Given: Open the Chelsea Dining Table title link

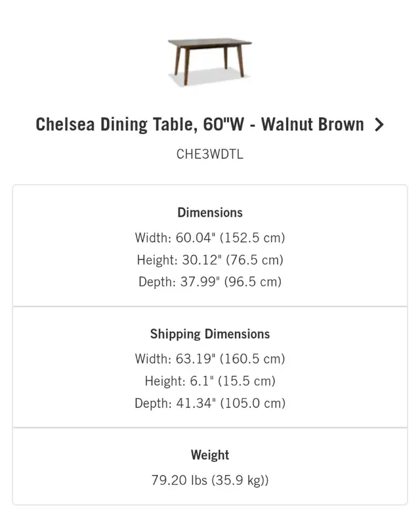Looking at the screenshot, I should tap(199, 125).
